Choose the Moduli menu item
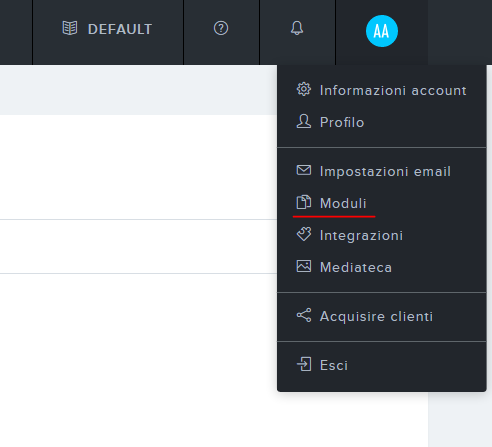This screenshot has width=492, height=447. [382, 203]
